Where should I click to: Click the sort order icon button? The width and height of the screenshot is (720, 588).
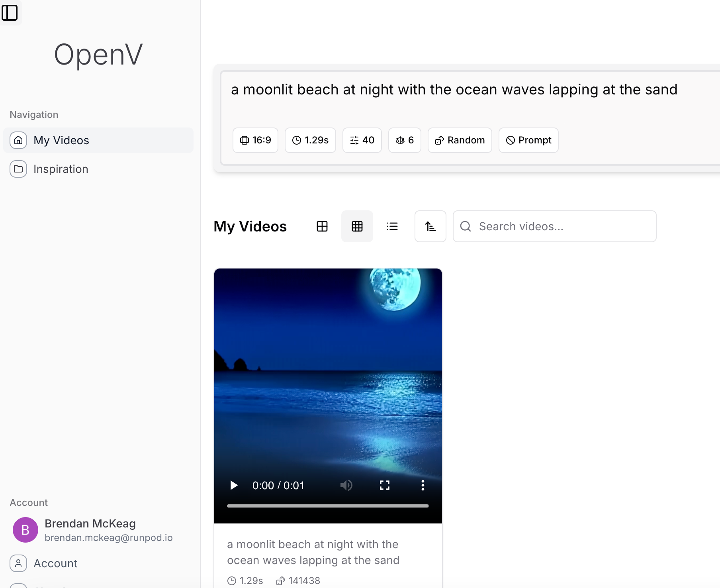point(430,226)
